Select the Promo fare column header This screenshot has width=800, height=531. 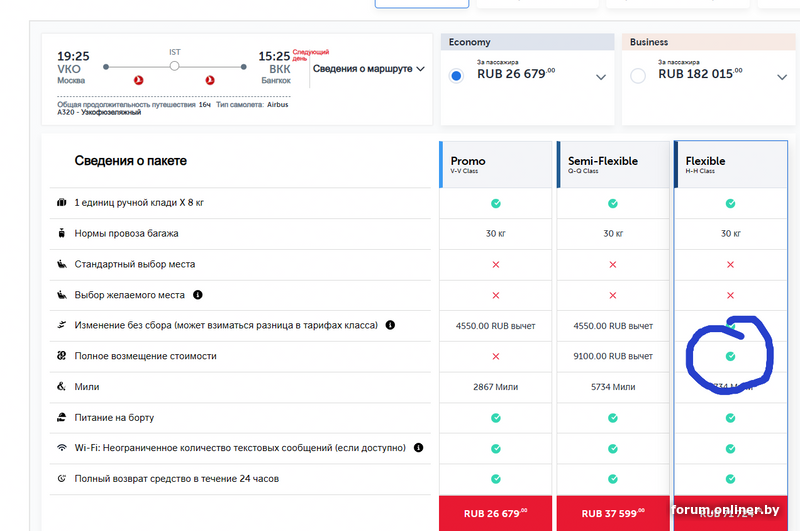click(x=495, y=164)
